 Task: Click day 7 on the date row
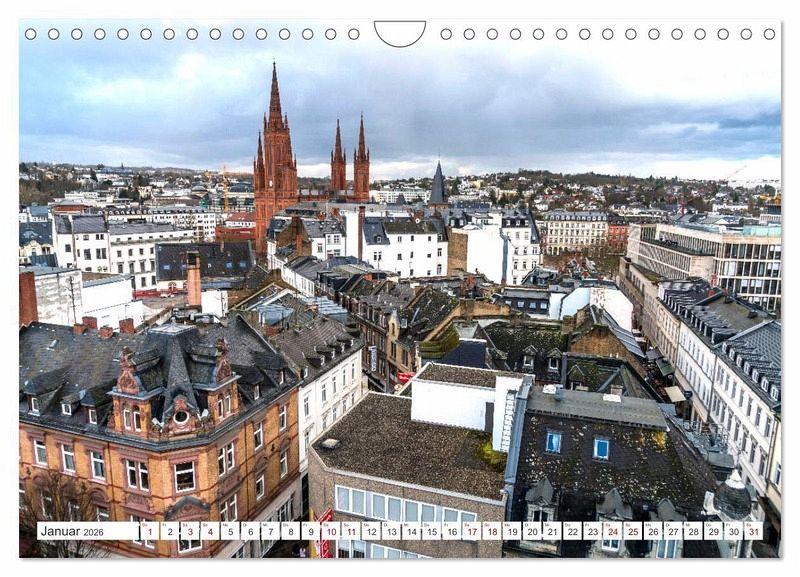tap(269, 531)
